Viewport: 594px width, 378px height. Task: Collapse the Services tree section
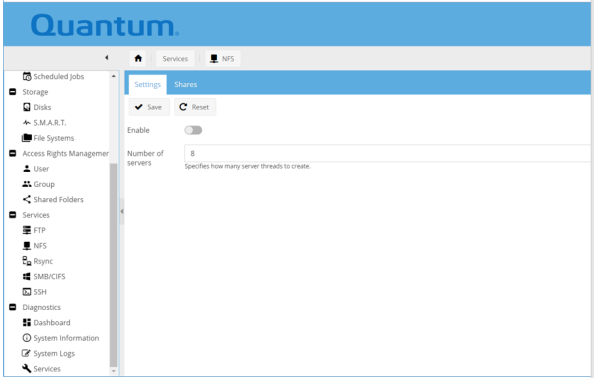13,215
